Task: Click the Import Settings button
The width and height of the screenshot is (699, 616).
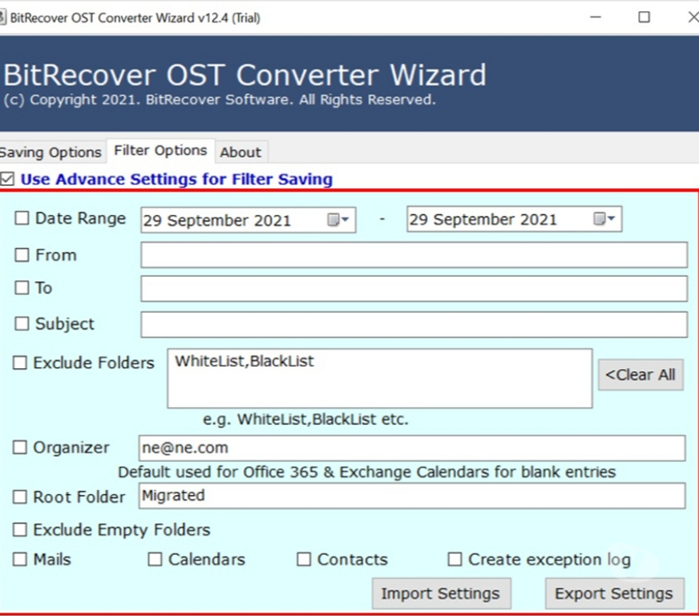Action: (x=439, y=594)
